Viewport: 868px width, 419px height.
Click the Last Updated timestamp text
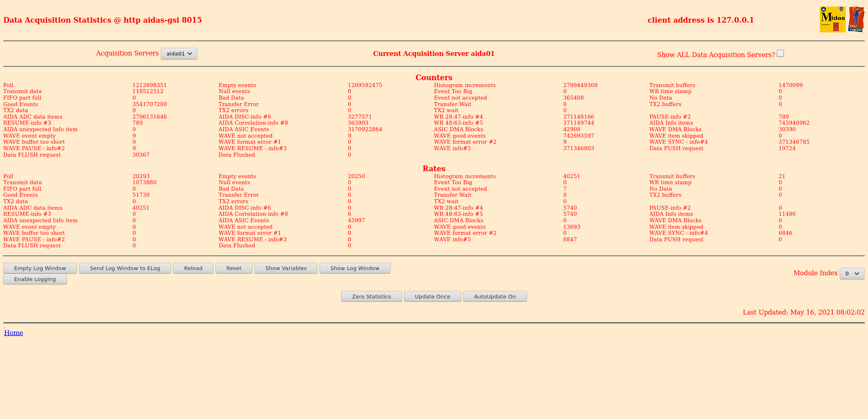click(804, 312)
